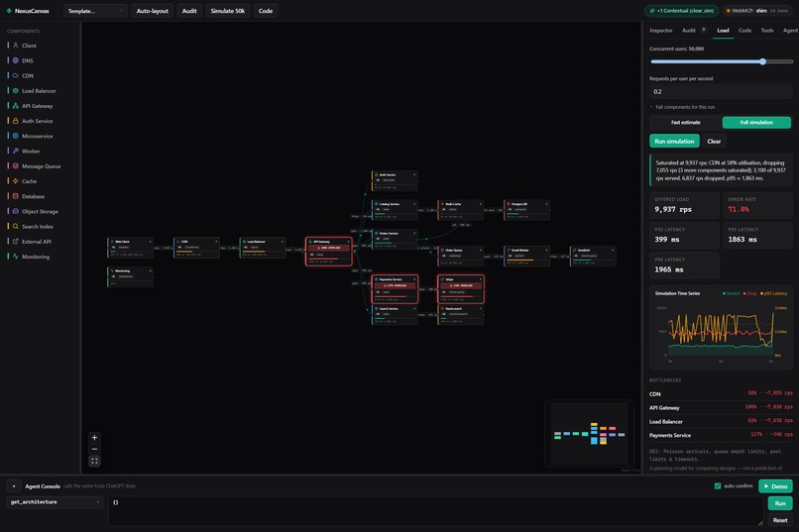Select the API Gateway icon

coord(15,106)
